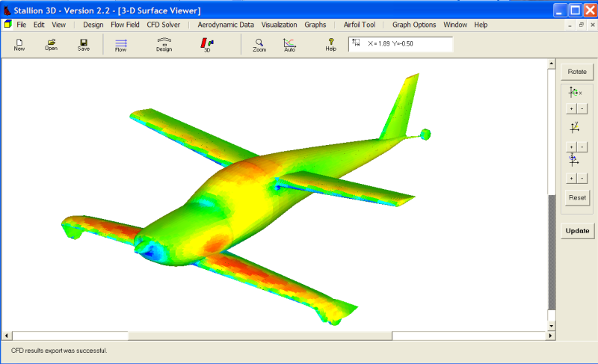Save the project using the Save icon
The height and width of the screenshot is (364, 598).
(84, 45)
